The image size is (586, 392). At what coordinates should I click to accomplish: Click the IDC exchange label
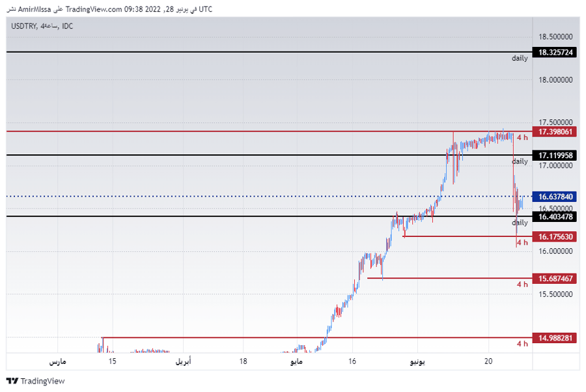click(67, 26)
